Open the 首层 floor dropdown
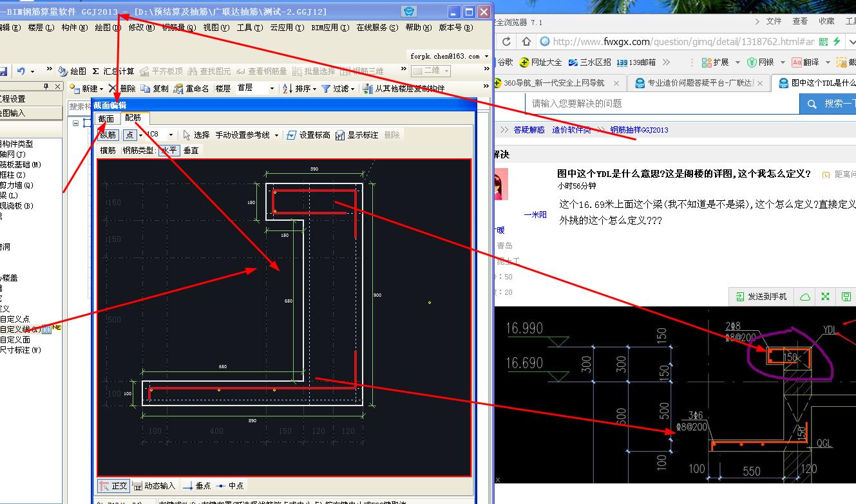Screen dimensions: 856x504 271,88
